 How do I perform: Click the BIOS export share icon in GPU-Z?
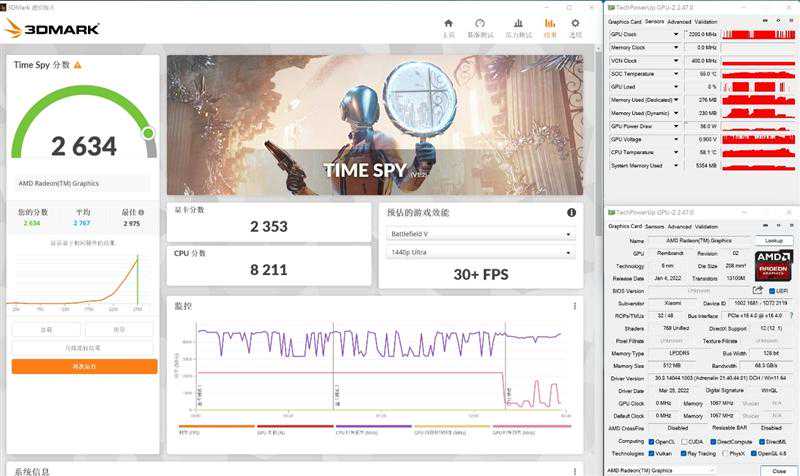(x=757, y=290)
